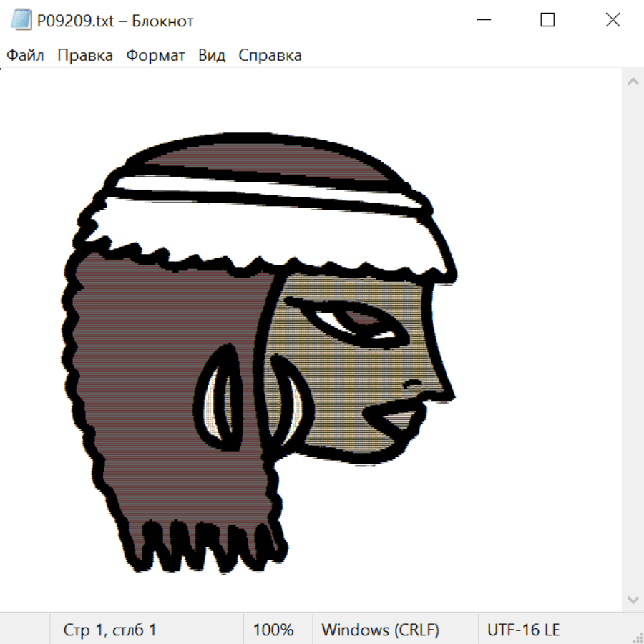
Task: Click the UTF-16 LE encoding indicator
Action: click(523, 630)
